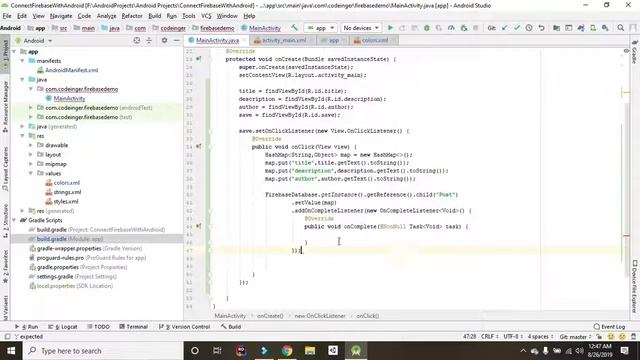
Task: Click the Git revert arrow icon
Action: (541, 28)
